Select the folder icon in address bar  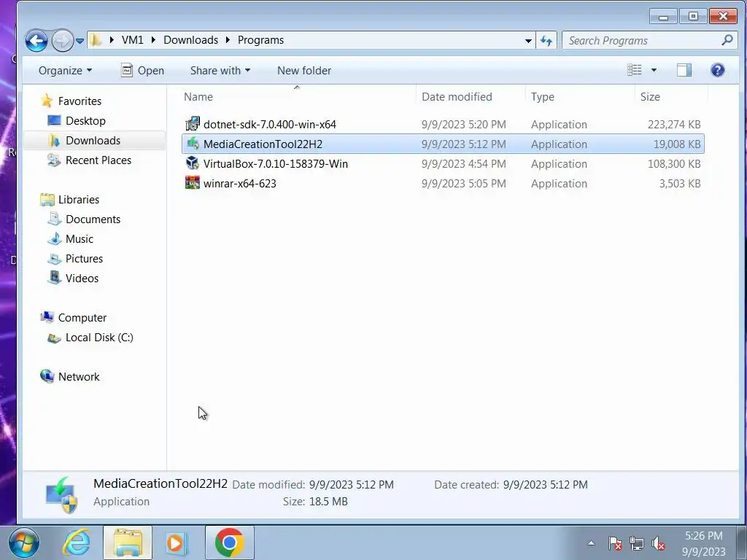(96, 40)
